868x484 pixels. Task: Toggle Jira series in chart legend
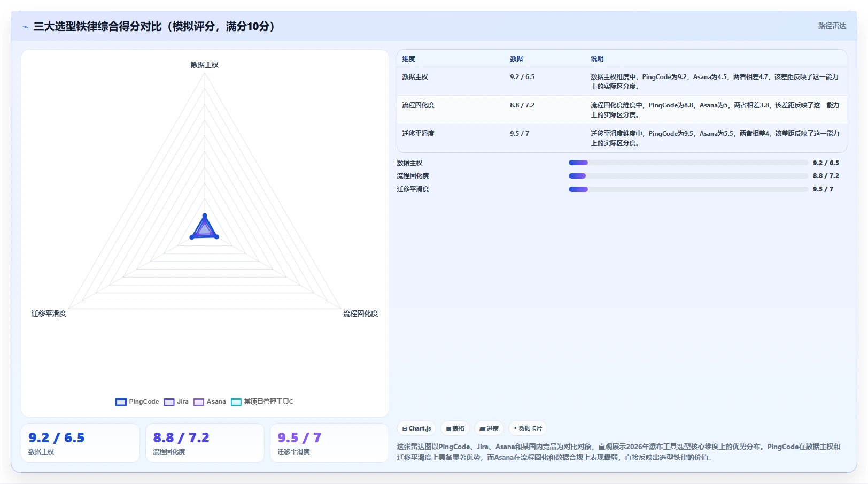click(176, 402)
